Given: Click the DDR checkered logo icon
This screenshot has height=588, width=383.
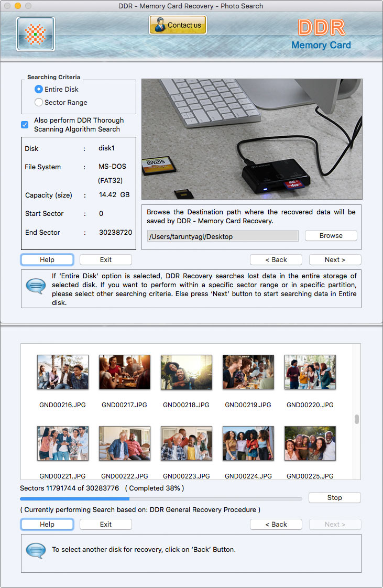Looking at the screenshot, I should pos(36,34).
